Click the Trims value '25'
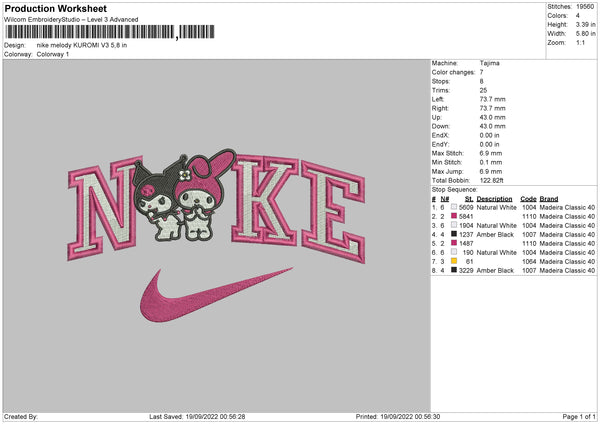This screenshot has width=600, height=424. click(x=483, y=90)
